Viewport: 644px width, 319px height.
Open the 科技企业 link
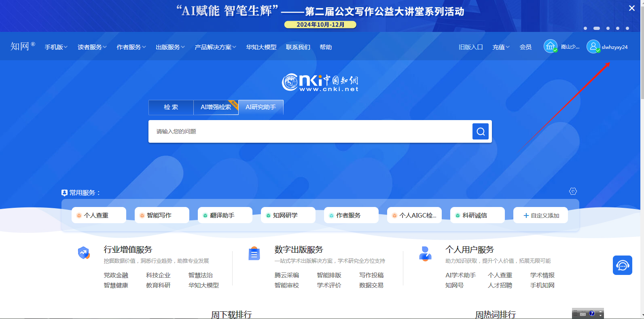coord(158,275)
